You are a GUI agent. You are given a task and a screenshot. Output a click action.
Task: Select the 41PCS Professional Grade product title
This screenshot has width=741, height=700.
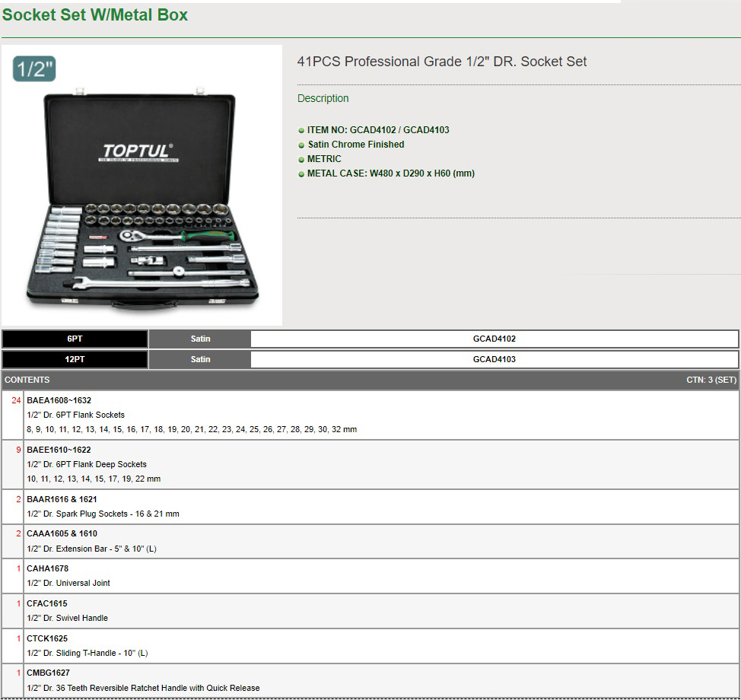pyautogui.click(x=442, y=62)
